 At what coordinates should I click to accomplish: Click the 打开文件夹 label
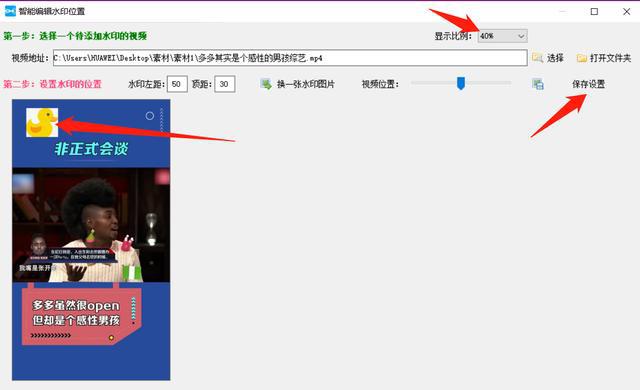coord(611,58)
